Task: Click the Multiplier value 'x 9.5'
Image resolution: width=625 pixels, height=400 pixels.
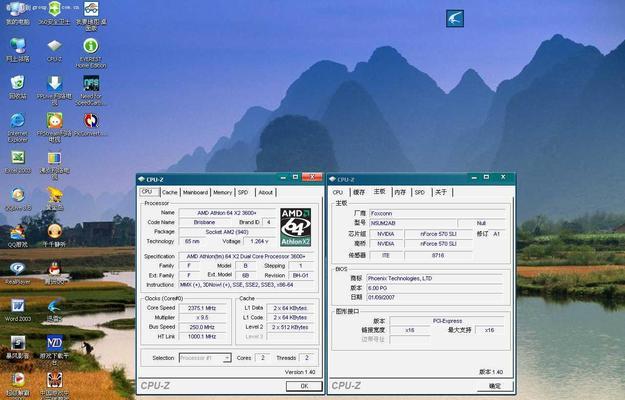Action: click(x=202, y=318)
